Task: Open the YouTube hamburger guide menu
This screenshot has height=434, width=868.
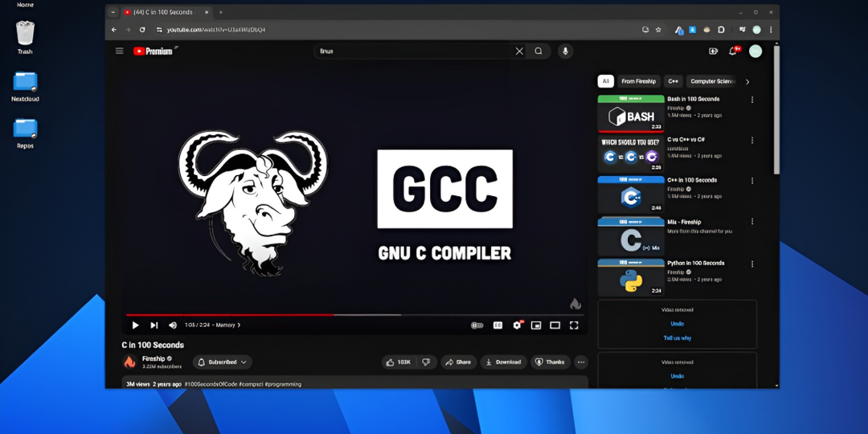Action: 119,51
